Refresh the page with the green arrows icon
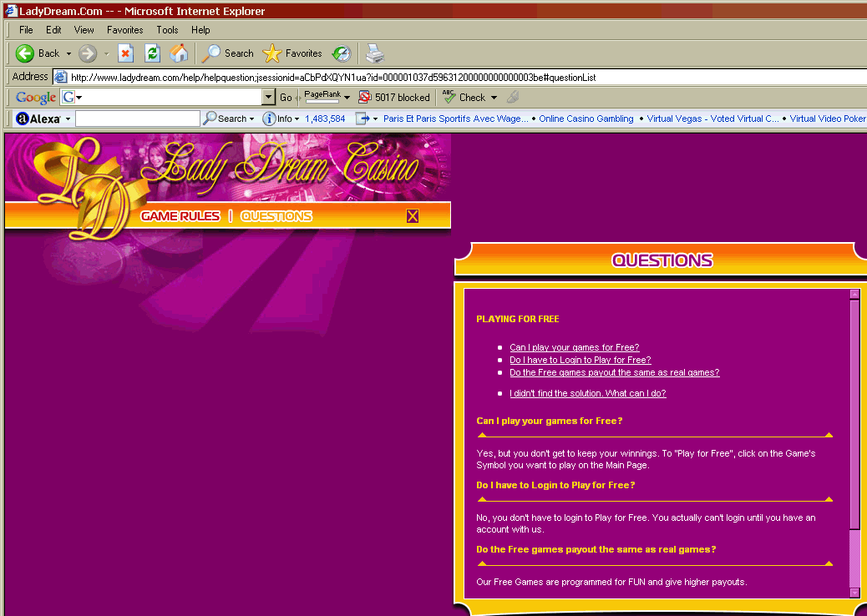 pos(152,53)
